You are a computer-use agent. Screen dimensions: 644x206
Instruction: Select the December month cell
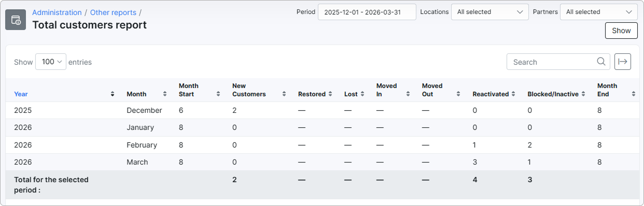[x=144, y=110]
